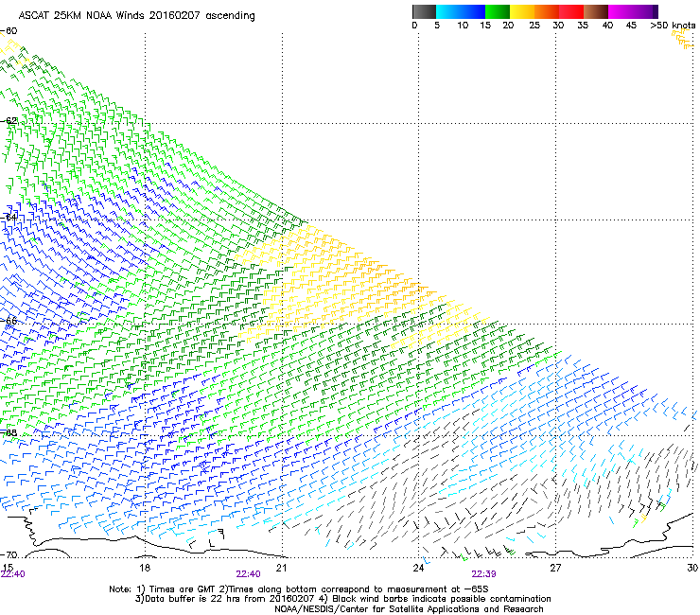Click the red 30–35 knots legend segment
This screenshot has width=700, height=615.
pyautogui.click(x=571, y=11)
